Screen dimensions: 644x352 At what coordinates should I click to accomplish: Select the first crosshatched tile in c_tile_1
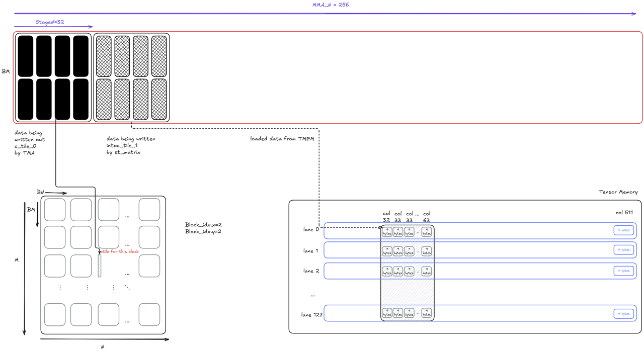click(x=104, y=56)
